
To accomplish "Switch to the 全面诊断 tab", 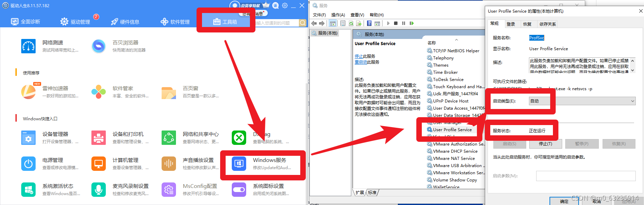I will (x=26, y=22).
